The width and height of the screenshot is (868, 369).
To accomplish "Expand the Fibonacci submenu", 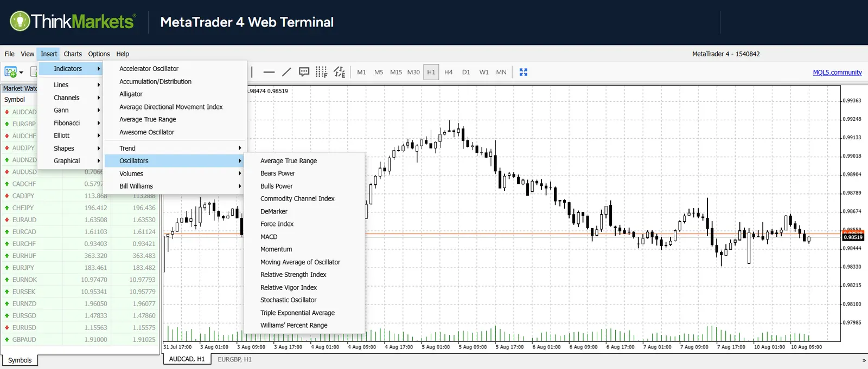I will tap(70, 123).
